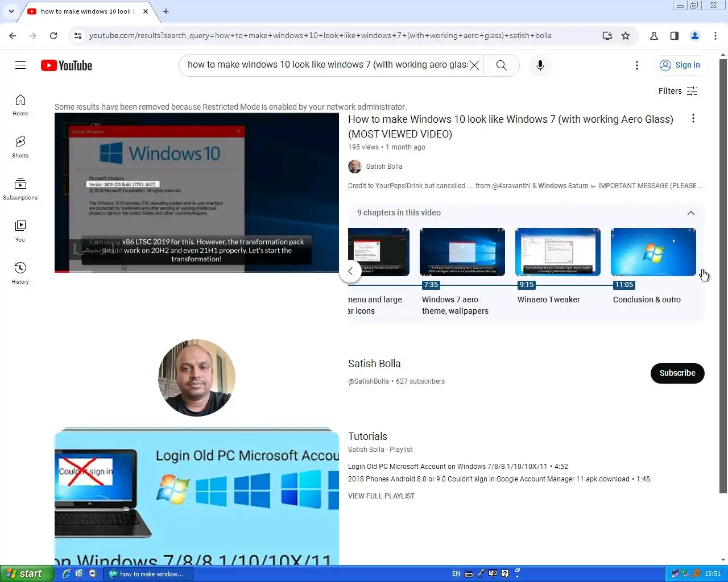The image size is (728, 582).
Task: Open Shorts from the sidebar
Action: tap(20, 147)
